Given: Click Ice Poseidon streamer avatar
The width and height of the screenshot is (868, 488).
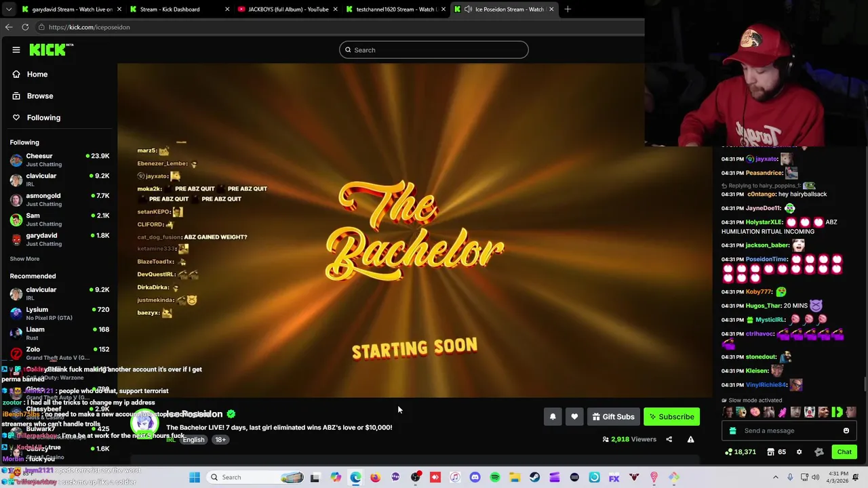Looking at the screenshot, I should click(x=144, y=424).
